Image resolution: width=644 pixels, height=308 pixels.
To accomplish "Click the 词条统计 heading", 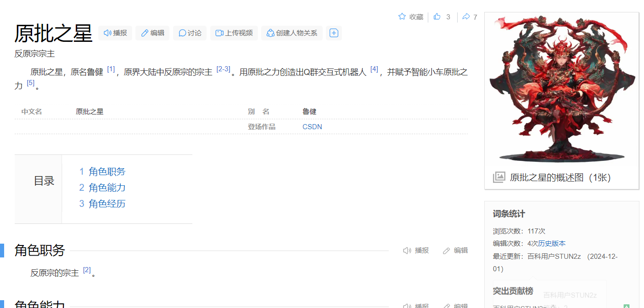I will coord(509,214).
